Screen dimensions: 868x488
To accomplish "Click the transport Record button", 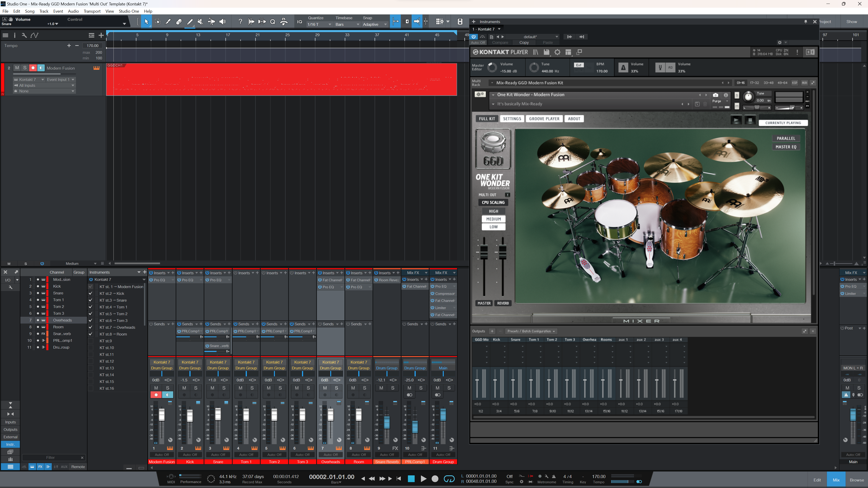I will coord(435,479).
